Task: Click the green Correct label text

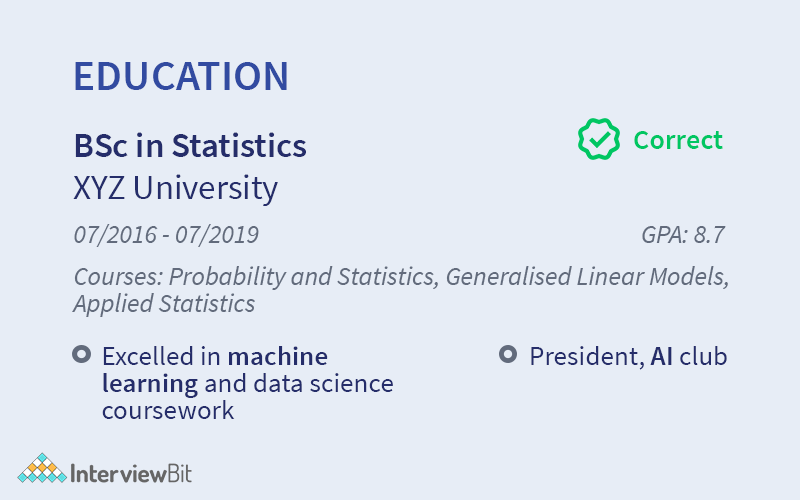Action: tap(678, 140)
